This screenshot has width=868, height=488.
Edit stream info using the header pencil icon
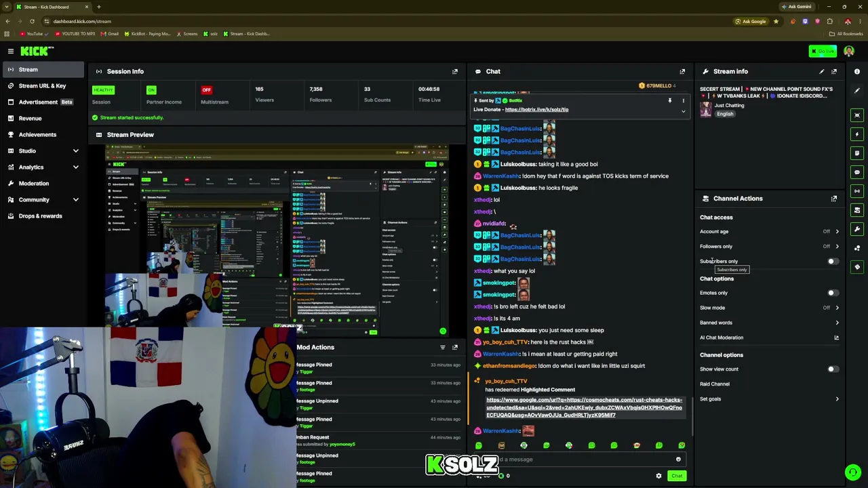tap(822, 71)
